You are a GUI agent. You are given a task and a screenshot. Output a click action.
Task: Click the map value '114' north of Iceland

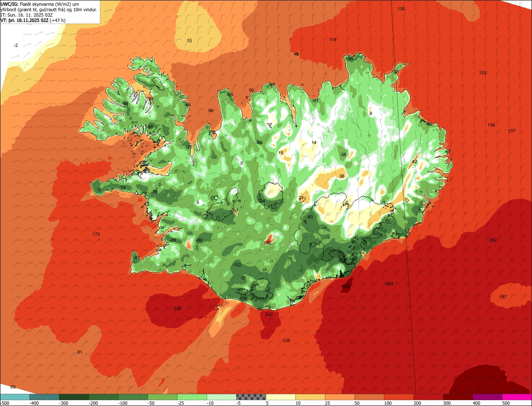click(x=333, y=39)
